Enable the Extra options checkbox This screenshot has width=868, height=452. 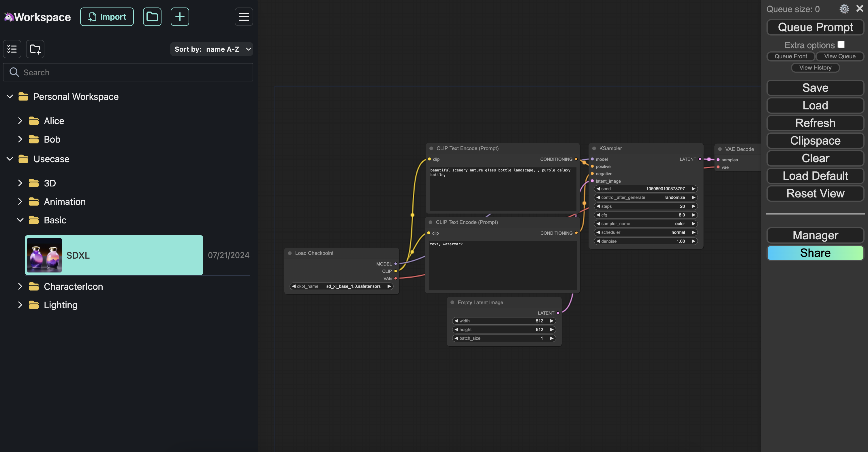point(841,44)
